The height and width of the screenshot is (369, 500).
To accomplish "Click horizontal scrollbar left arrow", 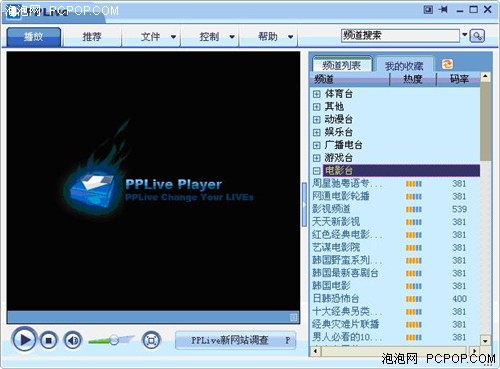I will (x=316, y=351).
